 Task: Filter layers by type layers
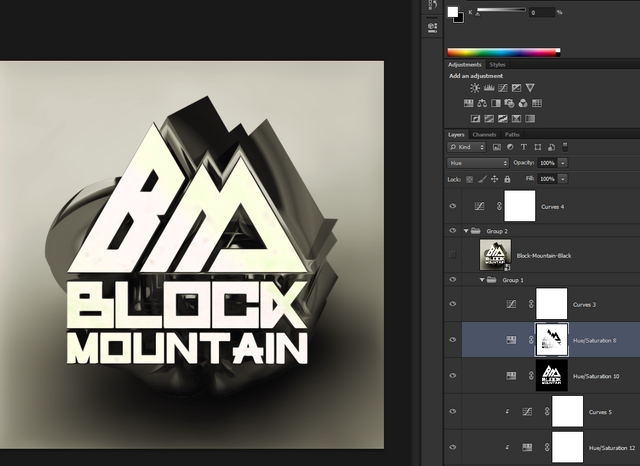[524, 147]
